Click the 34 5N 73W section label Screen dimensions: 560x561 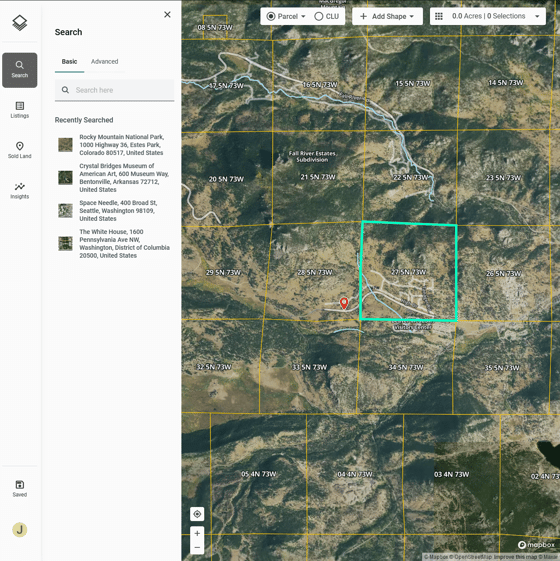point(406,367)
